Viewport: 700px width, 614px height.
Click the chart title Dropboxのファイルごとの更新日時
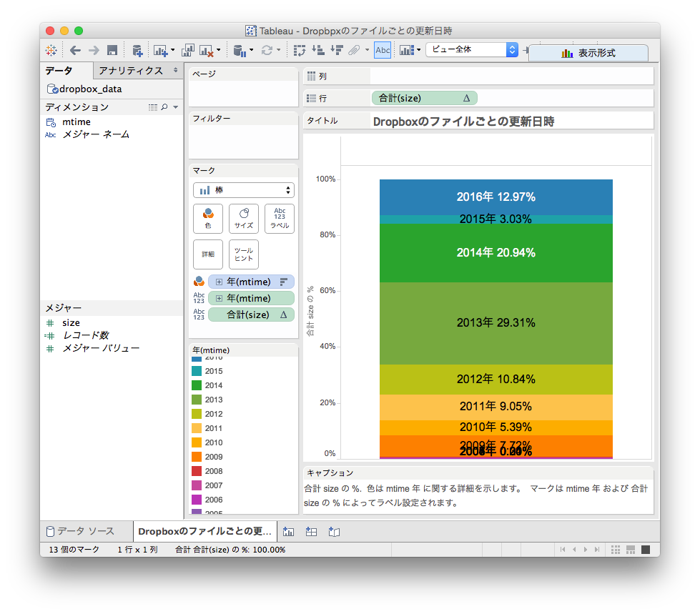463,122
